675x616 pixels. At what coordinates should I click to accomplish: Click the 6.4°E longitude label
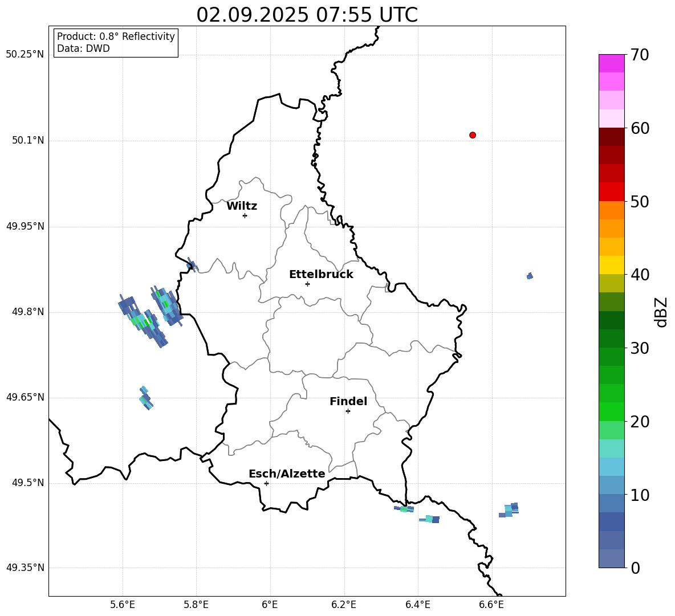pyautogui.click(x=417, y=605)
